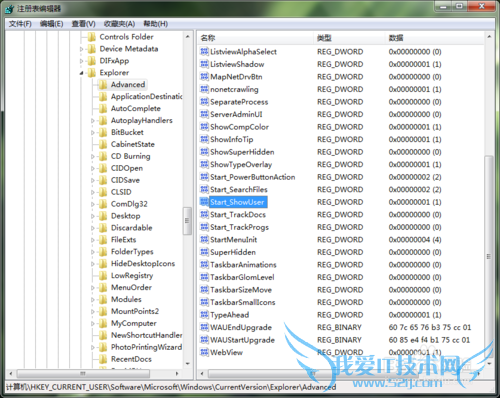The image size is (500, 398).
Task: Click the ListviewAlphaSelect value icon
Action: coord(204,52)
